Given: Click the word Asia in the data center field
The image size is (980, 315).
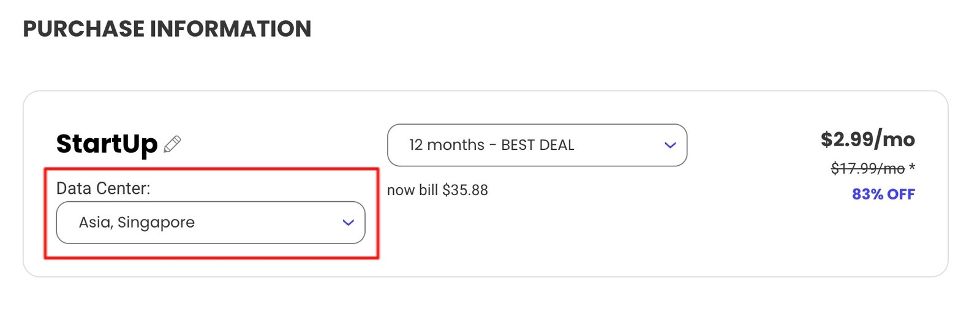Looking at the screenshot, I should pos(96,223).
